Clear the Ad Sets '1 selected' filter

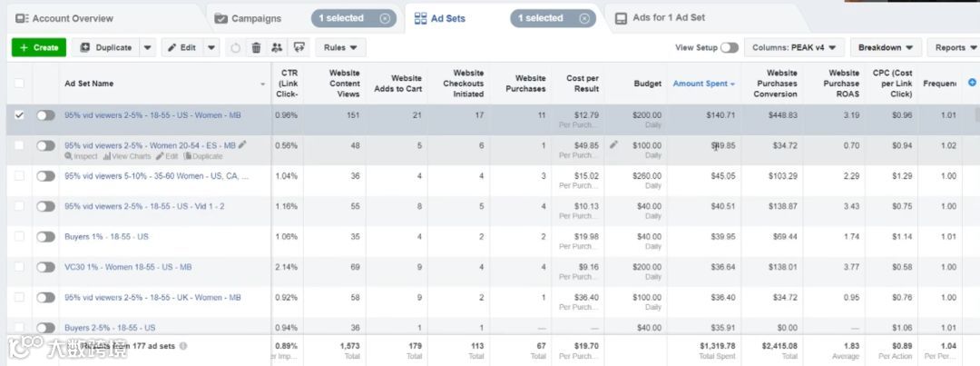(583, 18)
